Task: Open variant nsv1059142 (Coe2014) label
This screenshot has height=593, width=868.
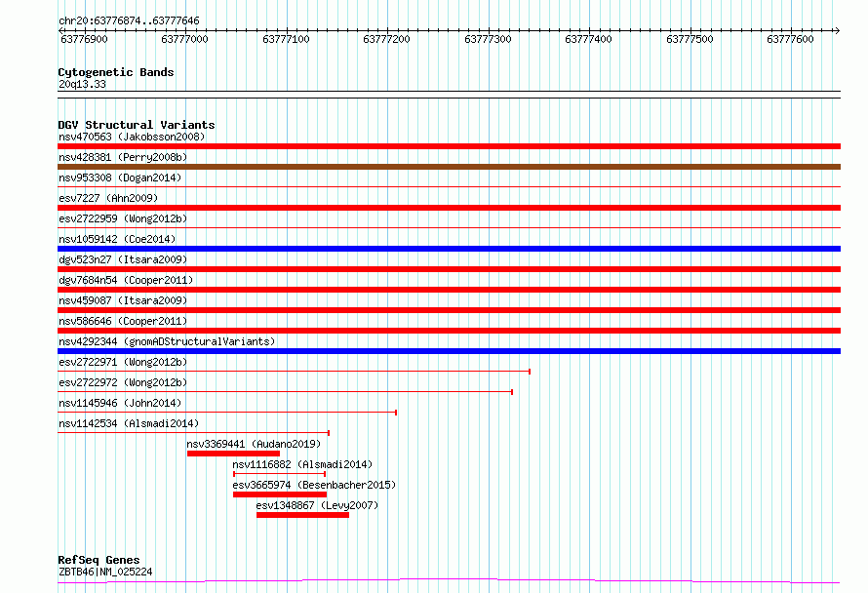Action: click(117, 239)
